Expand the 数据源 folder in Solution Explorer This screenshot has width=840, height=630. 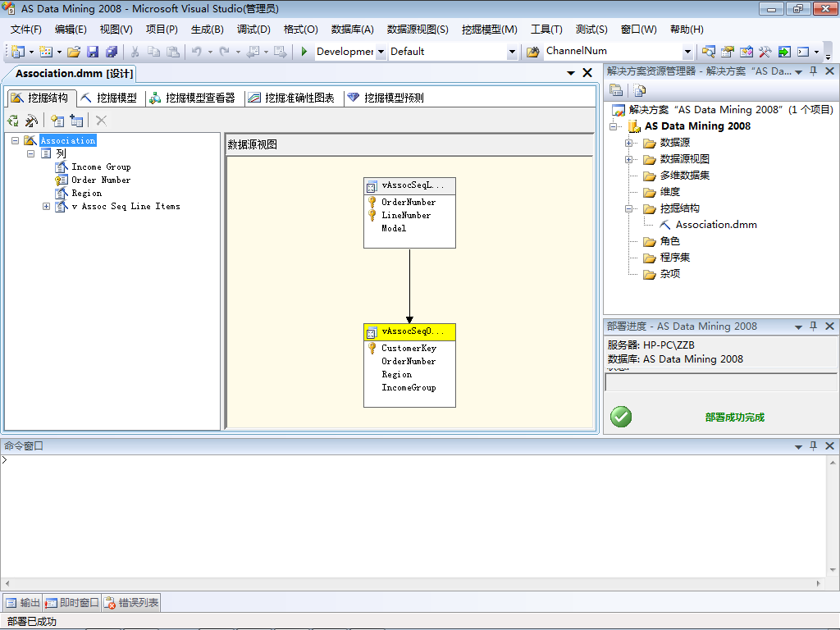coord(629,143)
